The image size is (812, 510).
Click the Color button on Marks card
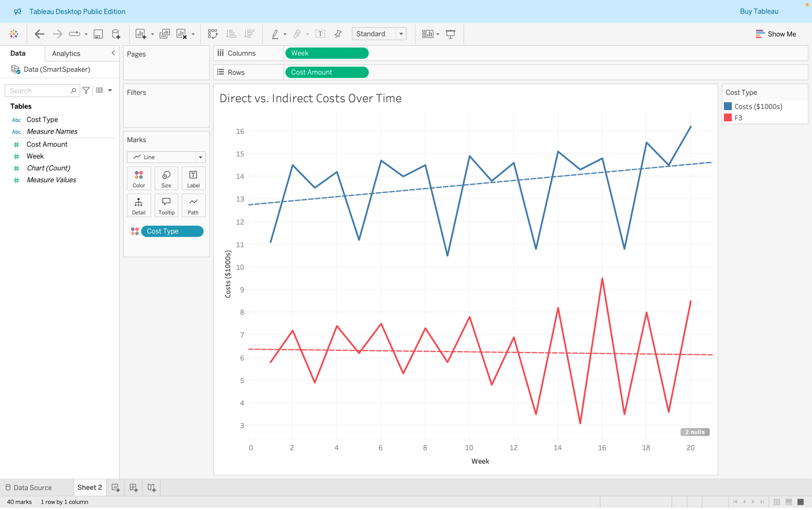point(139,178)
